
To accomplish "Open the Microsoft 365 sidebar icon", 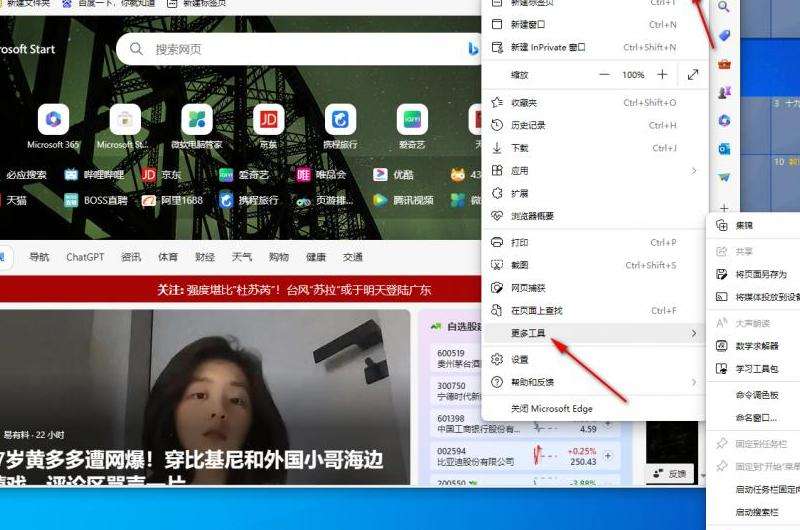I will click(724, 121).
